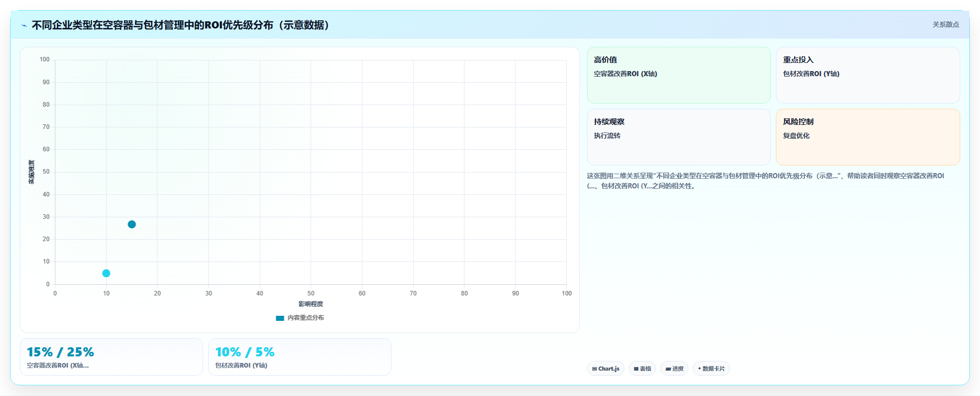Click the 影响程度 x-axis title

click(311, 304)
